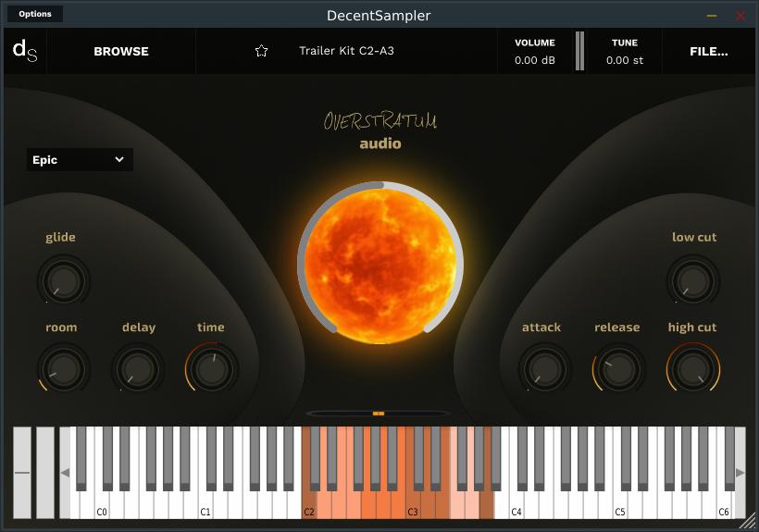Open the Options menu
This screenshot has width=759, height=532.
pos(35,14)
